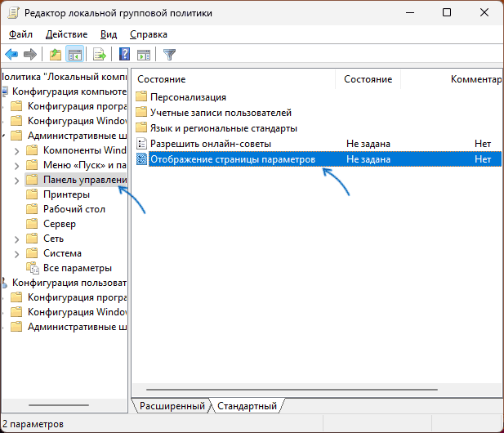
Task: Toggle the Show/Hide action pane icon
Action: [x=144, y=55]
